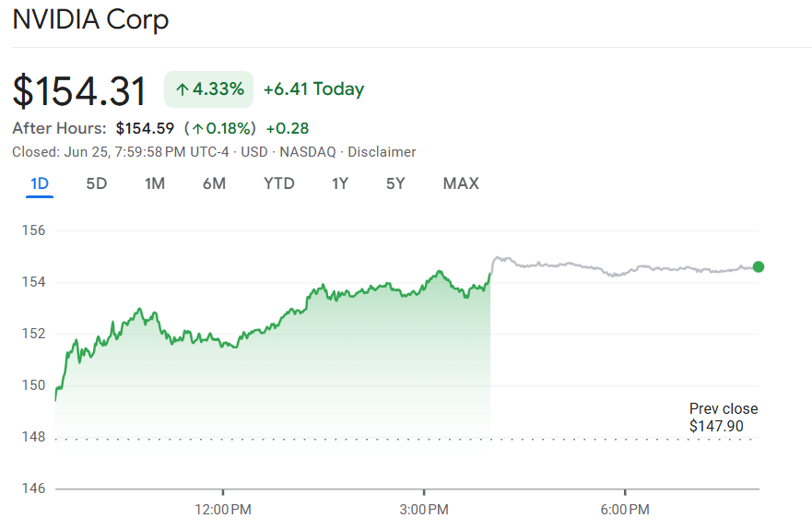Open the Disclaimer link
Image resolution: width=812 pixels, height=530 pixels.
[x=382, y=152]
